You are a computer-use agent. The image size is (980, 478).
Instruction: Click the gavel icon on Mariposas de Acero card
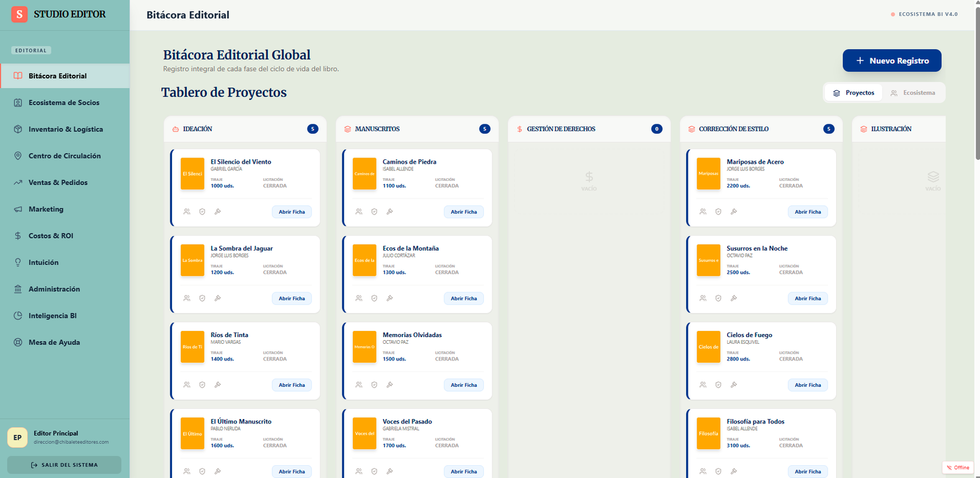734,211
